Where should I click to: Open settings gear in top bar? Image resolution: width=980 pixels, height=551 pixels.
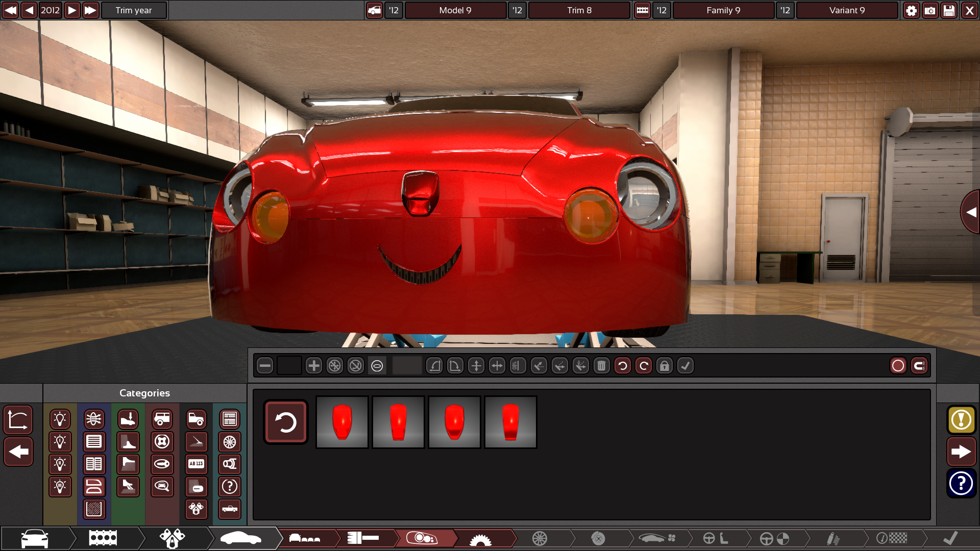(x=911, y=10)
